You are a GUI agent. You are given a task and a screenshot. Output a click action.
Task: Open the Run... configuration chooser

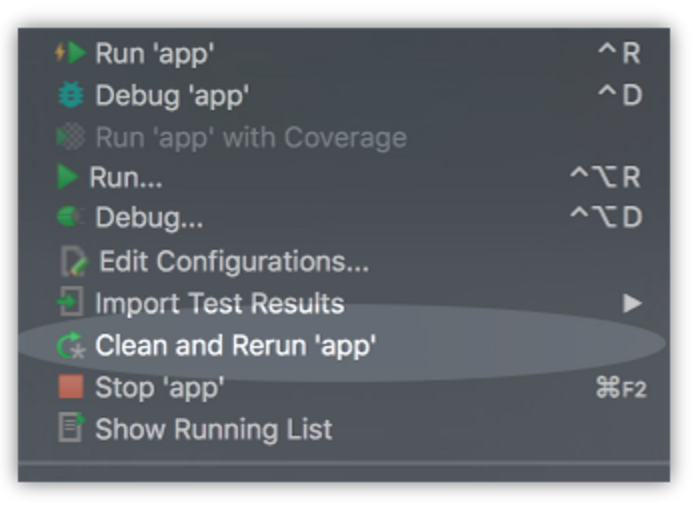[x=126, y=178]
